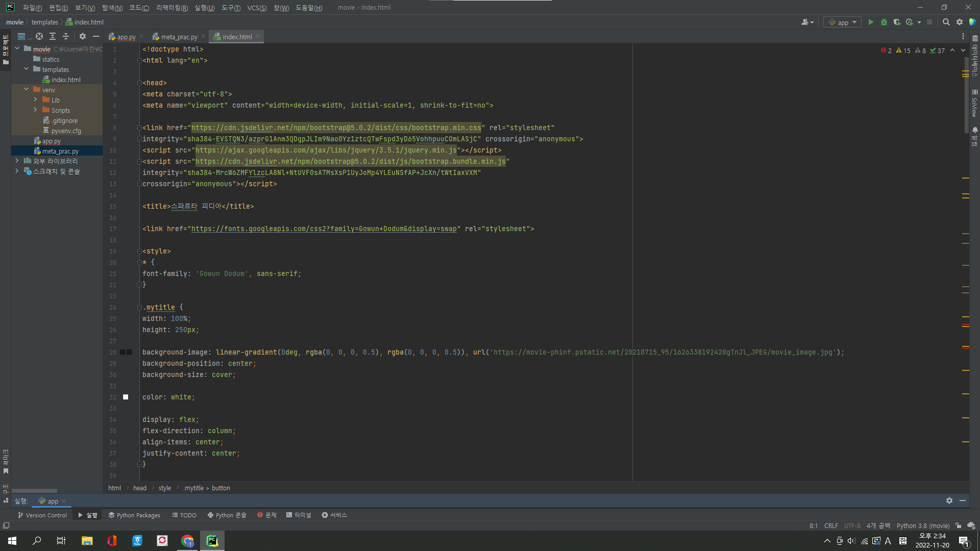Click the select opened file target icon
Screen dimensions: 980x551
click(x=39, y=37)
